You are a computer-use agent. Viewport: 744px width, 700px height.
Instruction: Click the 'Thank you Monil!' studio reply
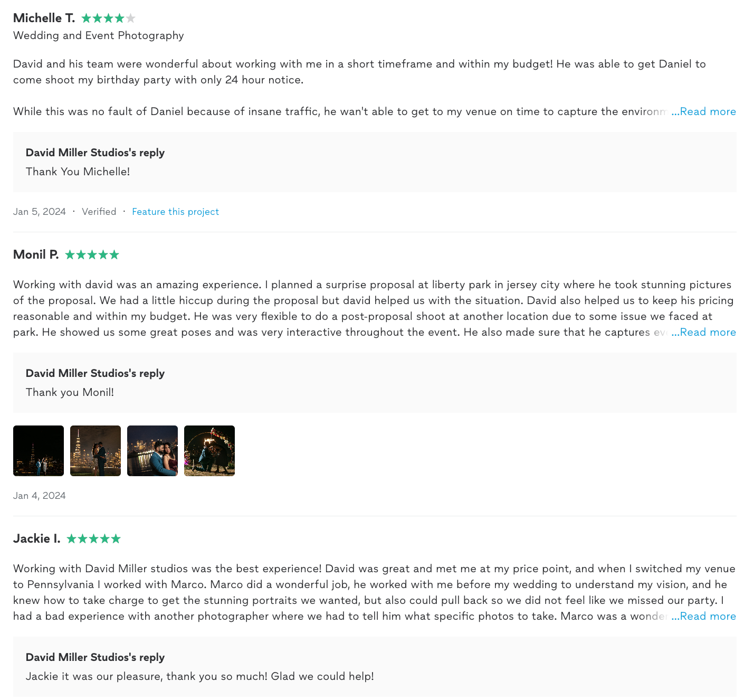[70, 392]
